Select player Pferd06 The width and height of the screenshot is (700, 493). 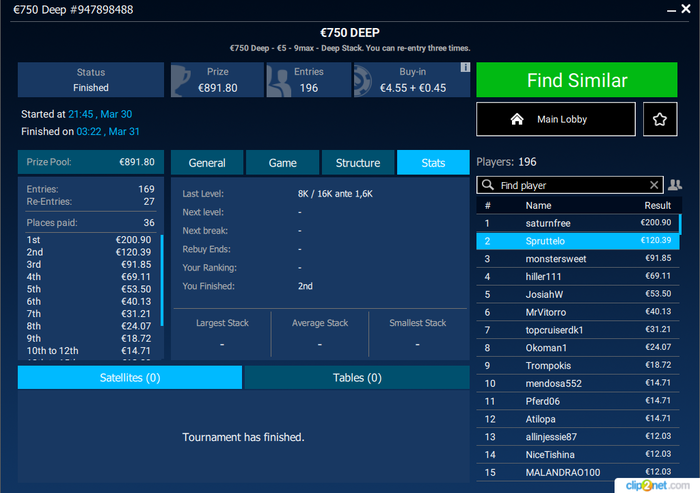coord(578,401)
